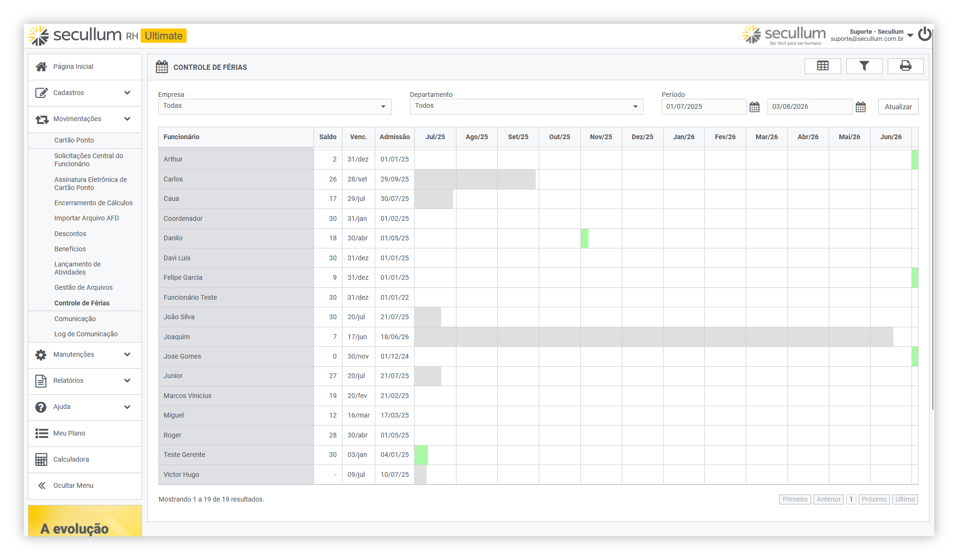Click the Relatórios document icon
The height and width of the screenshot is (560, 958).
(41, 381)
